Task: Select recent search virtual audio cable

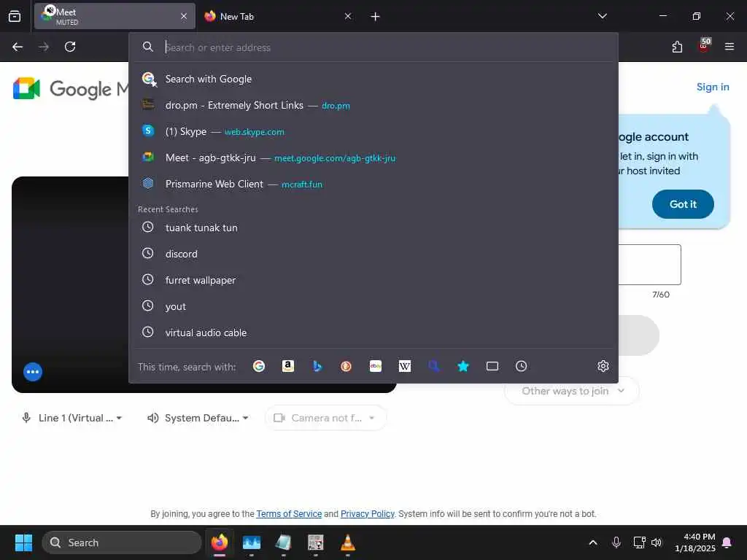Action: pos(373,332)
